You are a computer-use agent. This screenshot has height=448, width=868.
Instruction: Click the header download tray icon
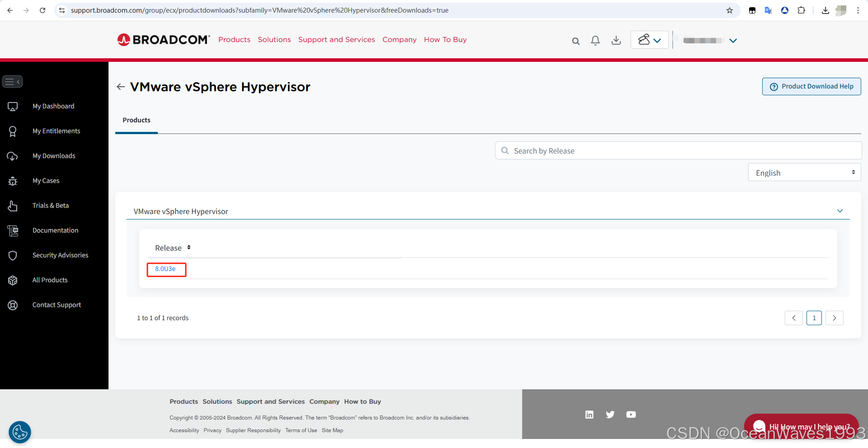coord(616,41)
